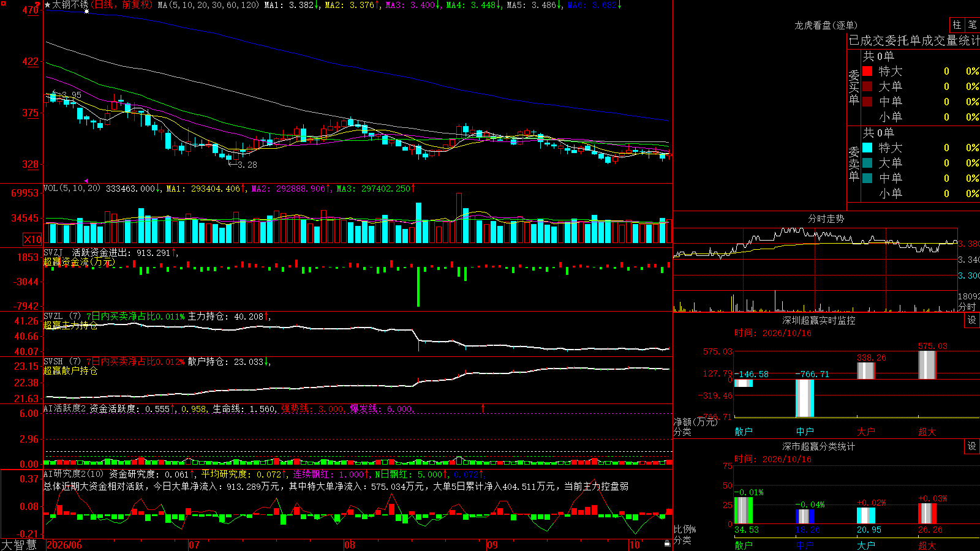Click the 大智慧 logo in bottom-left
The width and height of the screenshot is (980, 551).
point(19,545)
